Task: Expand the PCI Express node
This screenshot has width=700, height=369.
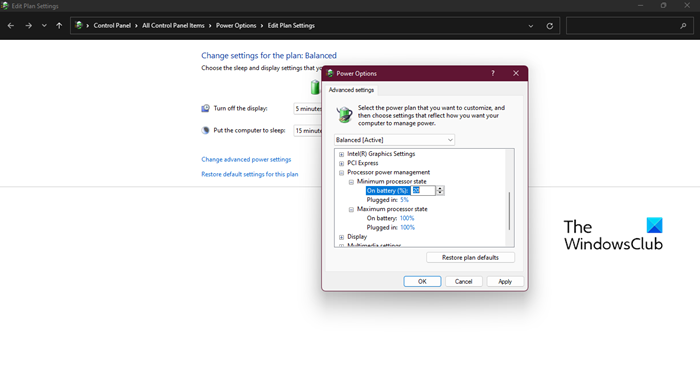Action: [342, 163]
